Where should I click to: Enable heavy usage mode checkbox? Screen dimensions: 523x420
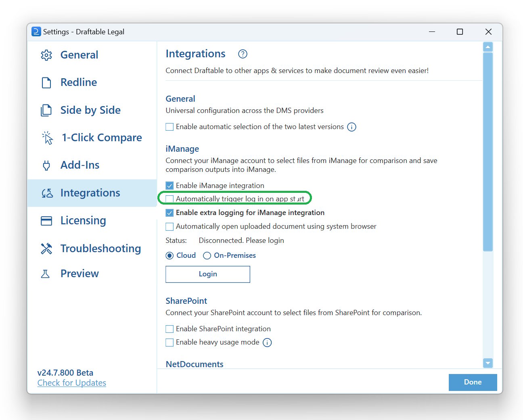pos(169,343)
